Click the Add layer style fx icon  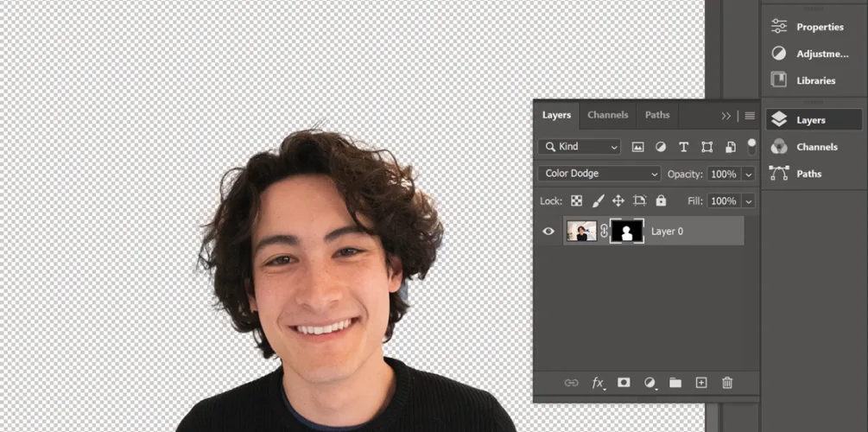point(598,383)
